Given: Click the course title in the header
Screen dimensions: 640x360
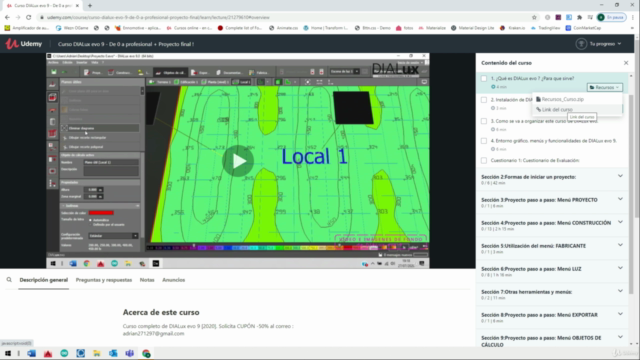Looking at the screenshot, I should tap(126, 44).
